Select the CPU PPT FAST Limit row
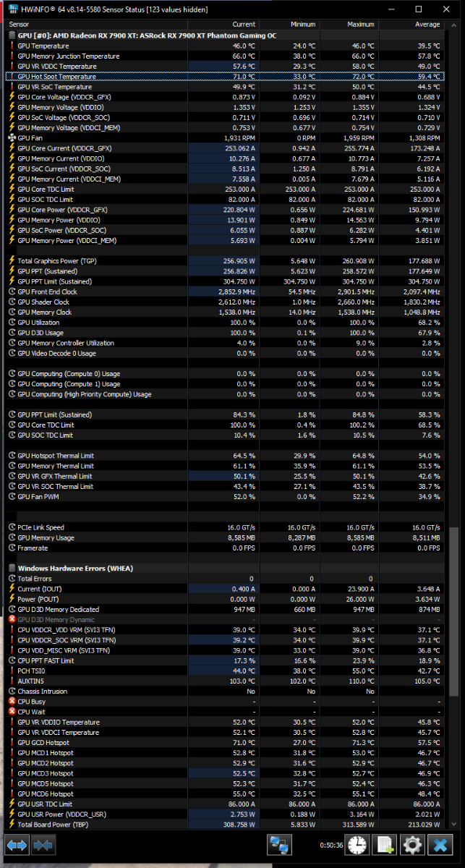The height and width of the screenshot is (868, 465). tap(226, 660)
